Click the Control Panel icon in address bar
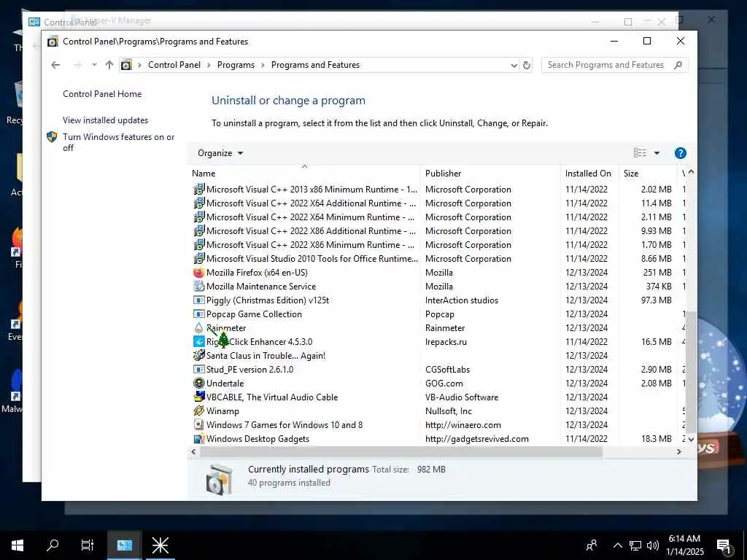The height and width of the screenshot is (560, 747). tap(125, 65)
